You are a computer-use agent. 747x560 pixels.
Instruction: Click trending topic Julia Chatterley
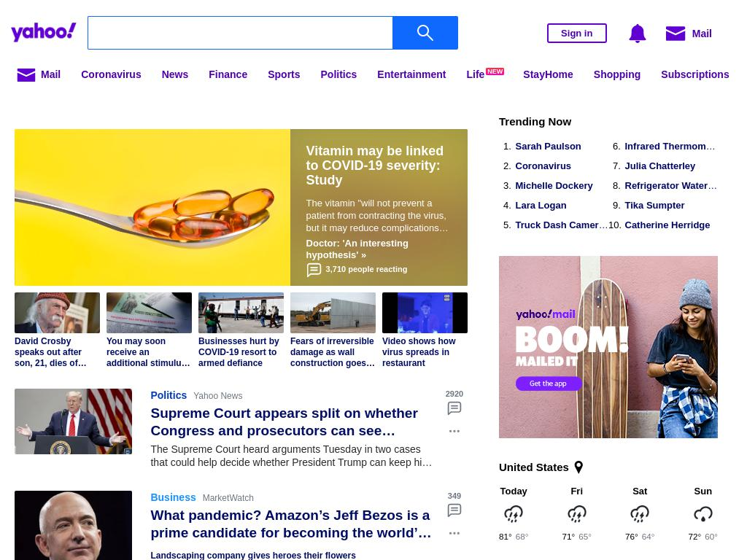click(659, 166)
